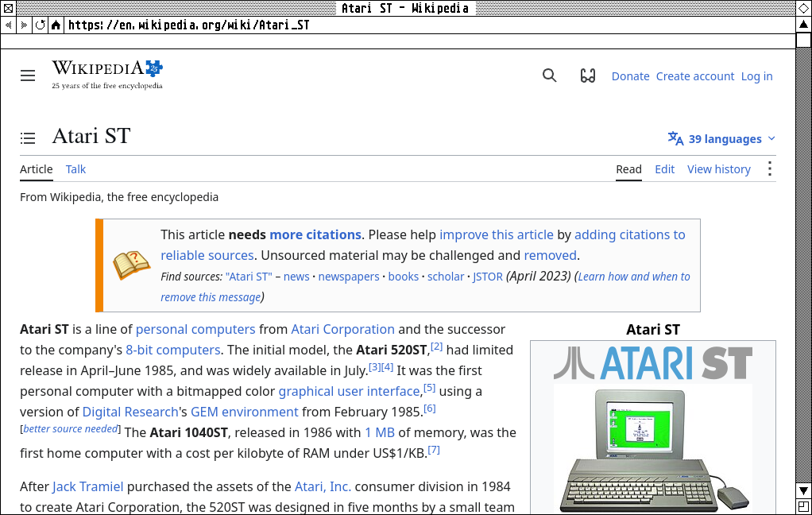The width and height of the screenshot is (812, 515).
Task: Follow 'improve this article' link
Action: [x=496, y=234]
